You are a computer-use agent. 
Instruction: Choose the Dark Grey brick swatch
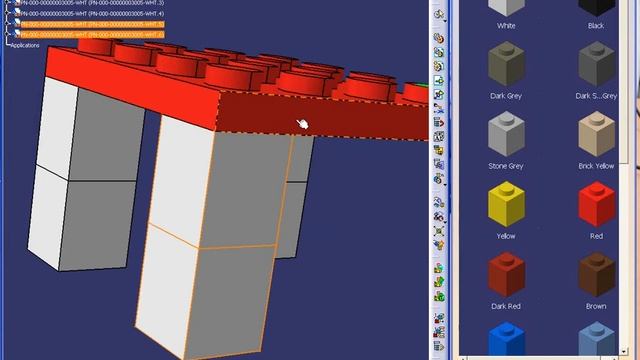coord(506,63)
